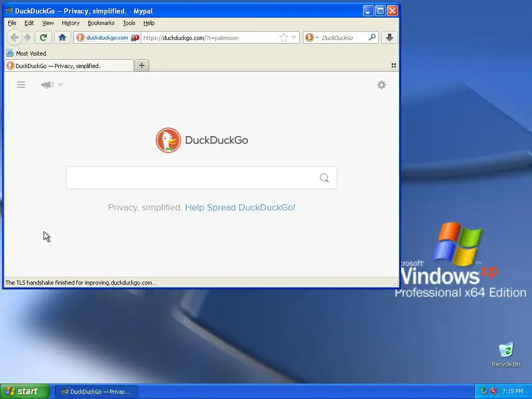Select the DuckDuckGo — Privacy, simplified tab
Image resolution: width=532 pixels, height=399 pixels.
[69, 66]
